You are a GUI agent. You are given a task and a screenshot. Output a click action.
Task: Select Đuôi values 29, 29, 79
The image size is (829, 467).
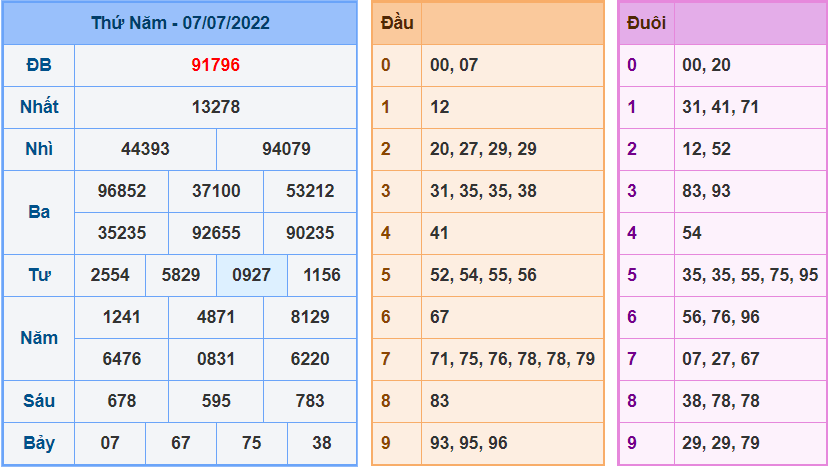coord(721,443)
